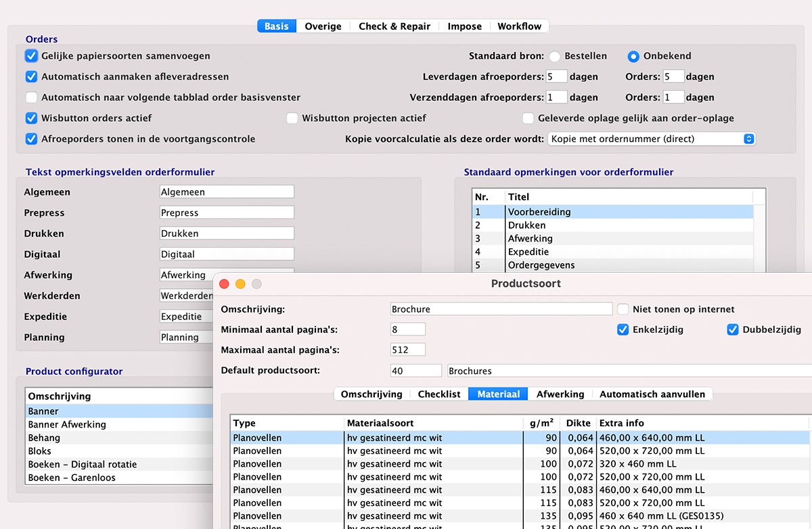Click the Materiaalsoort column header
Screen dimensions: 812x529
433,423
